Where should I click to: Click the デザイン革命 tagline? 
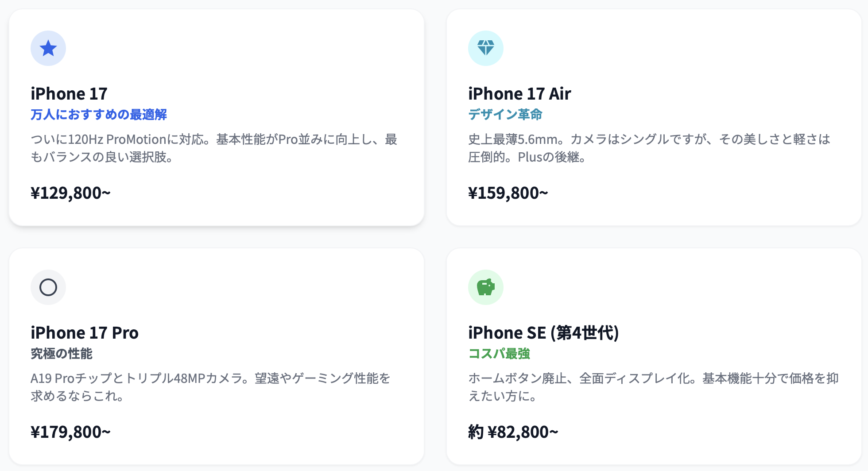(505, 115)
